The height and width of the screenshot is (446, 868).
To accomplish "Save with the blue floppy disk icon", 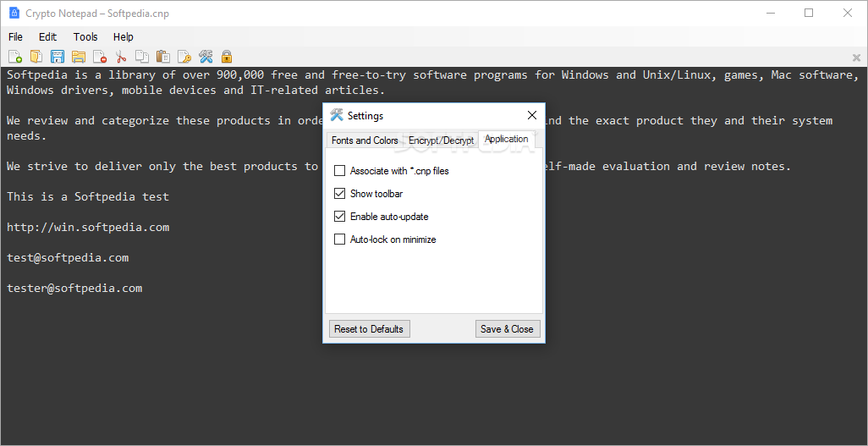I will tap(58, 57).
